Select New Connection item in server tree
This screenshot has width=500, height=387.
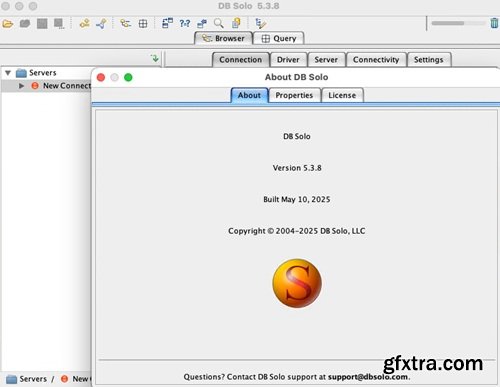pyautogui.click(x=61, y=86)
